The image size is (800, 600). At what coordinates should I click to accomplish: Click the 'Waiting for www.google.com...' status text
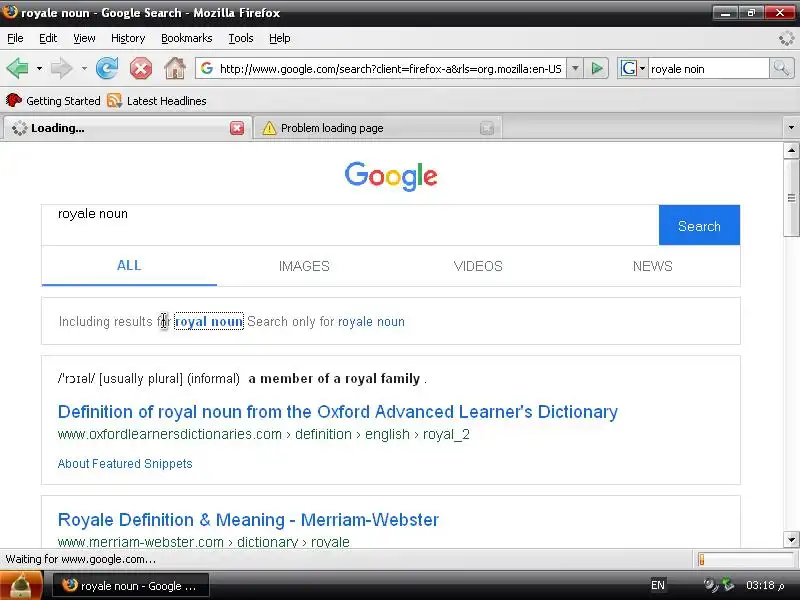tap(81, 559)
